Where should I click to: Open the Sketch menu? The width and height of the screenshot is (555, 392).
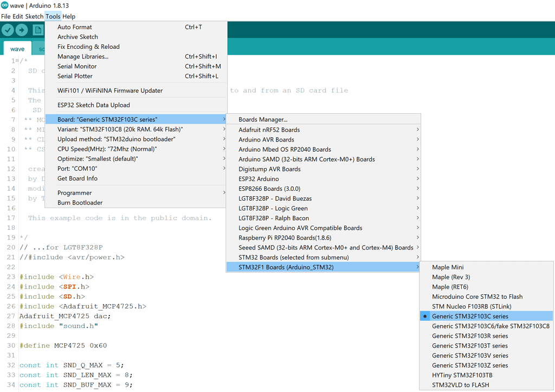pyautogui.click(x=34, y=16)
